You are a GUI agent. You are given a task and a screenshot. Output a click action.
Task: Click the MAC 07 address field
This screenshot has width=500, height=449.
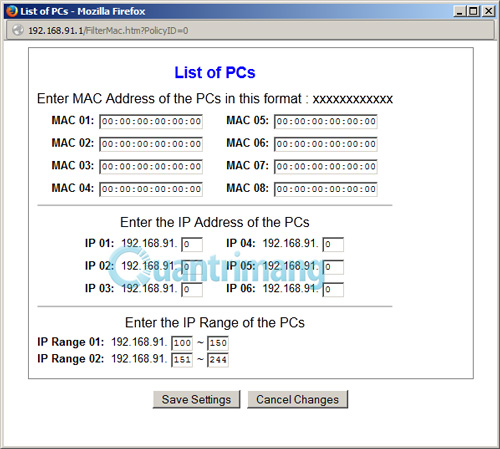click(x=326, y=166)
